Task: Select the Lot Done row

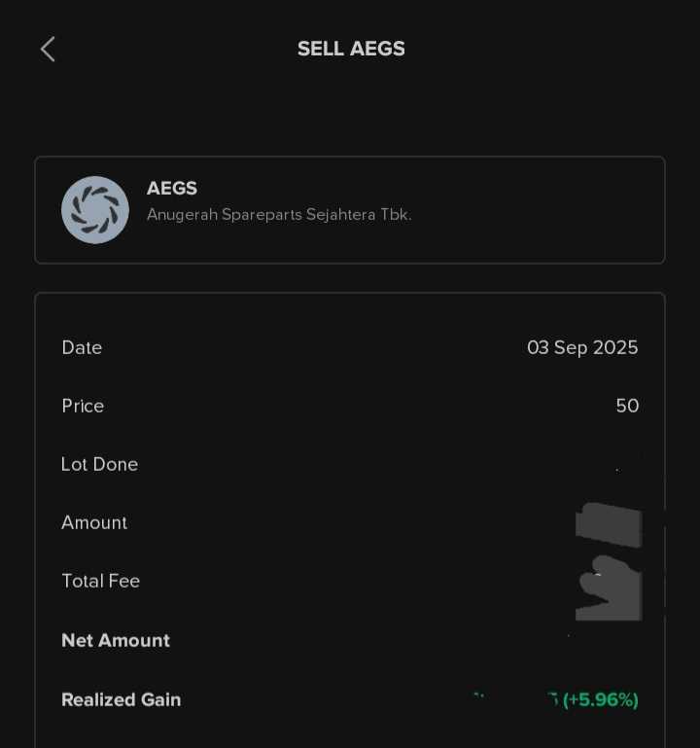Action: coord(350,464)
